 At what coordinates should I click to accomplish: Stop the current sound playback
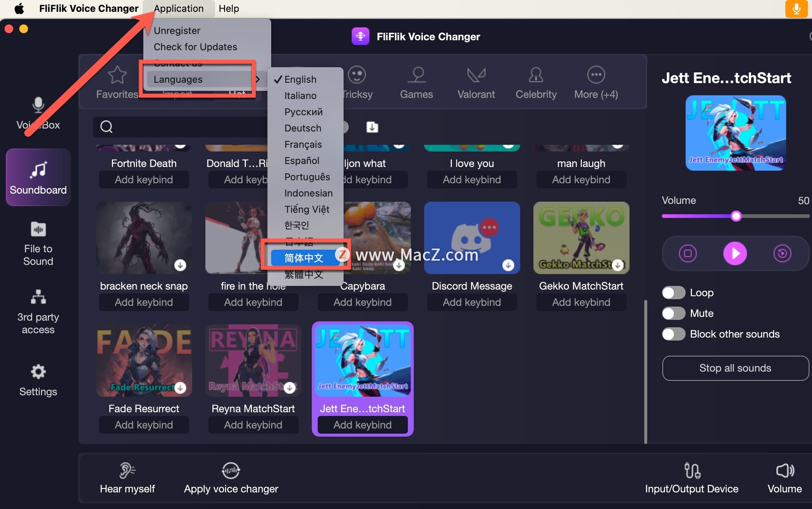pos(688,253)
